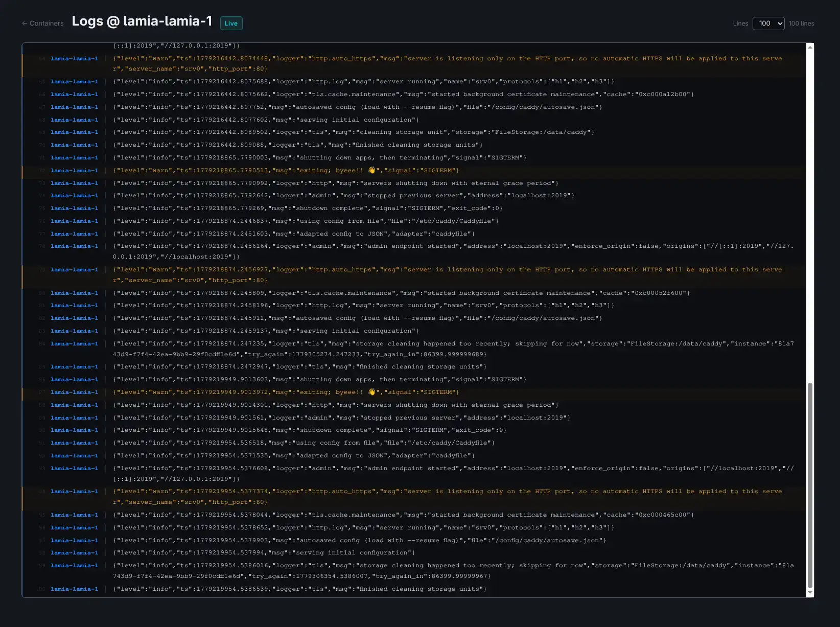The width and height of the screenshot is (840, 627).
Task: Select log line 76 using config from Caddyfile
Action: [x=306, y=221]
